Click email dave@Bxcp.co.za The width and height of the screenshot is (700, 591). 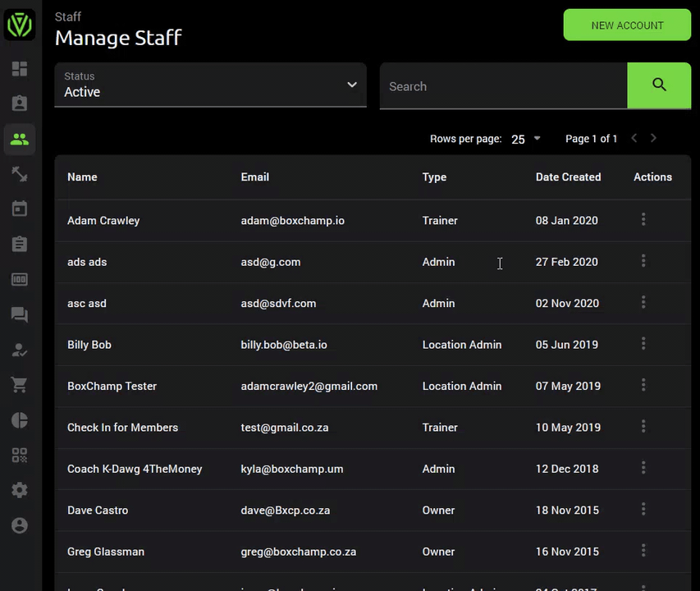[x=286, y=511]
